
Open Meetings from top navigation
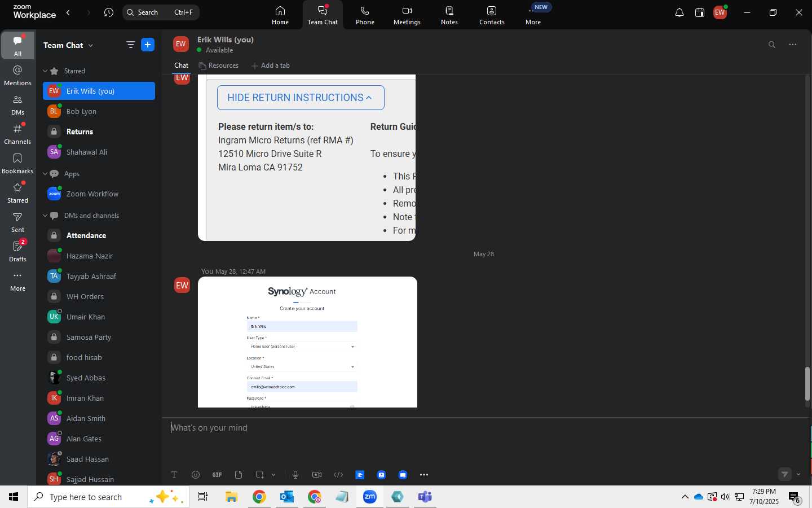click(407, 15)
